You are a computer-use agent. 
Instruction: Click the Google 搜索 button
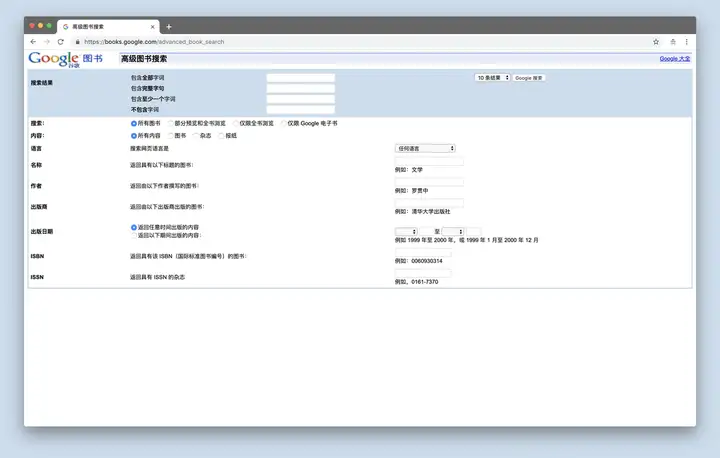pyautogui.click(x=529, y=78)
